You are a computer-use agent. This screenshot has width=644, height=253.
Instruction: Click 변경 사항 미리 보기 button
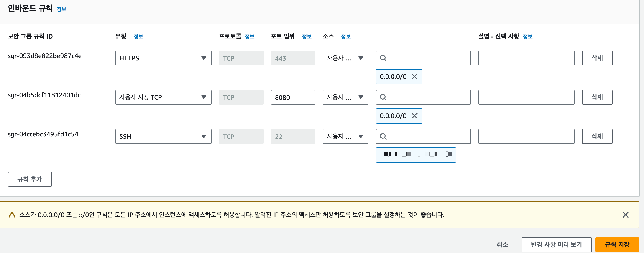tap(556, 244)
